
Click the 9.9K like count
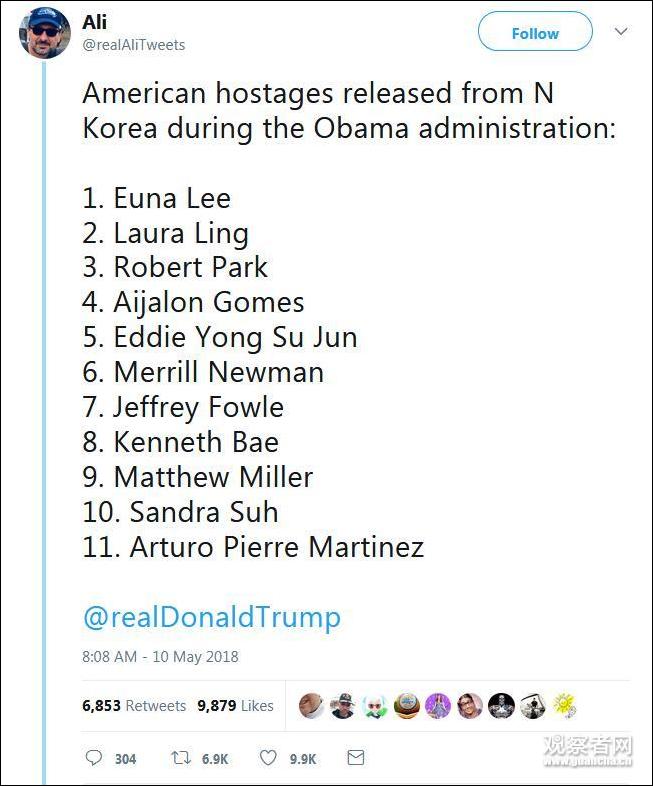303,759
